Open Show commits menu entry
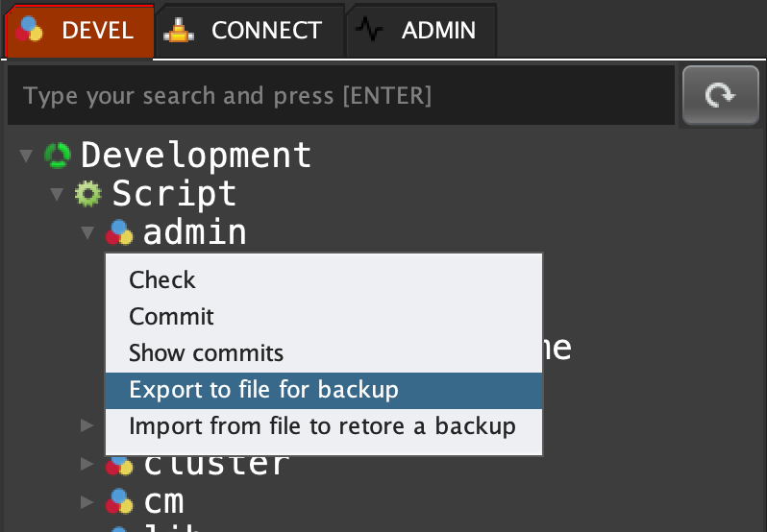767x532 pixels. tap(206, 352)
